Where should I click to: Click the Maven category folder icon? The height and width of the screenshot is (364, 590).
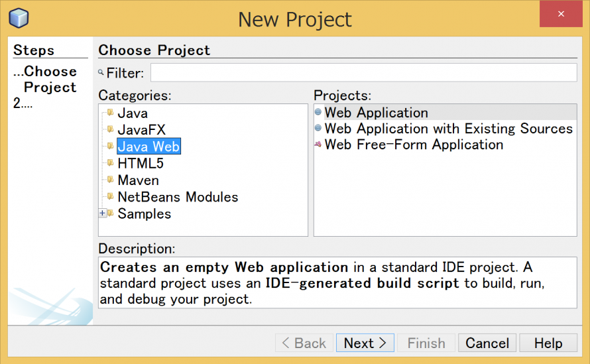pos(110,180)
